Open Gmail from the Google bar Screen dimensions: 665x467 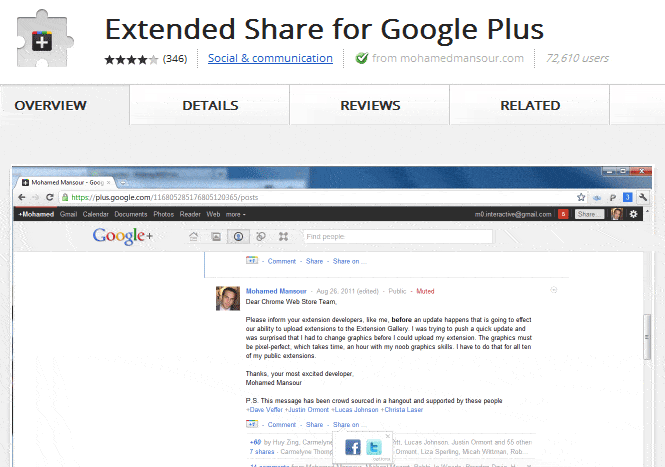click(68, 214)
